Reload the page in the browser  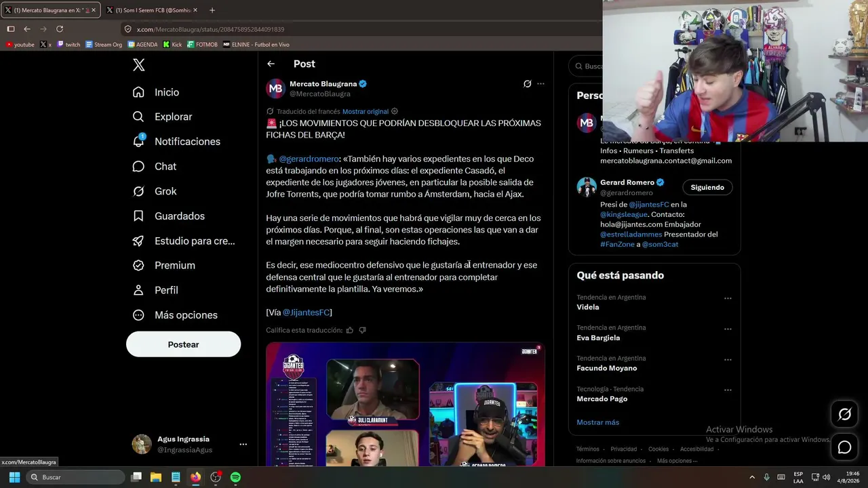(60, 29)
